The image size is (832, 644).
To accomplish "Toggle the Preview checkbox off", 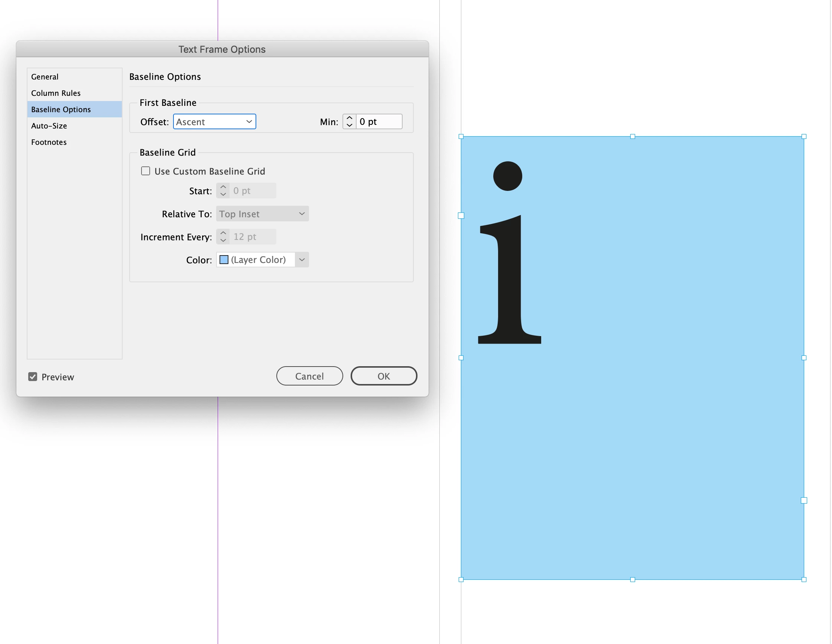I will click(33, 377).
